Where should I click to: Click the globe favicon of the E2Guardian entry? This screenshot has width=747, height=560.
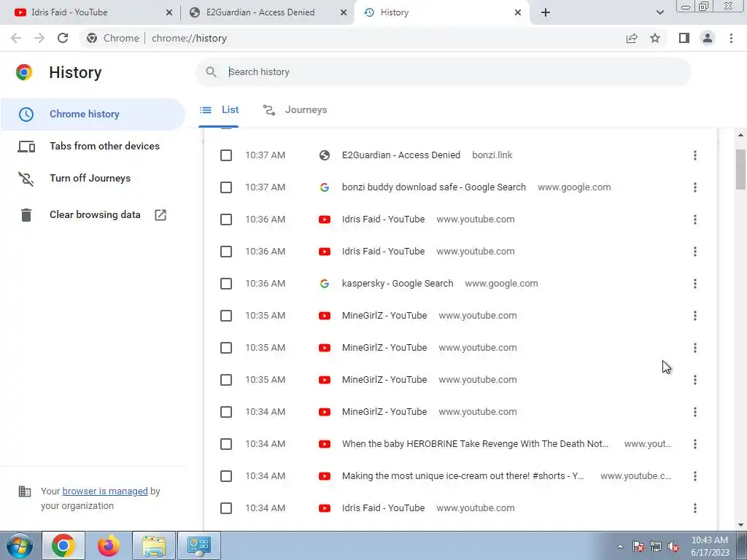tap(325, 155)
